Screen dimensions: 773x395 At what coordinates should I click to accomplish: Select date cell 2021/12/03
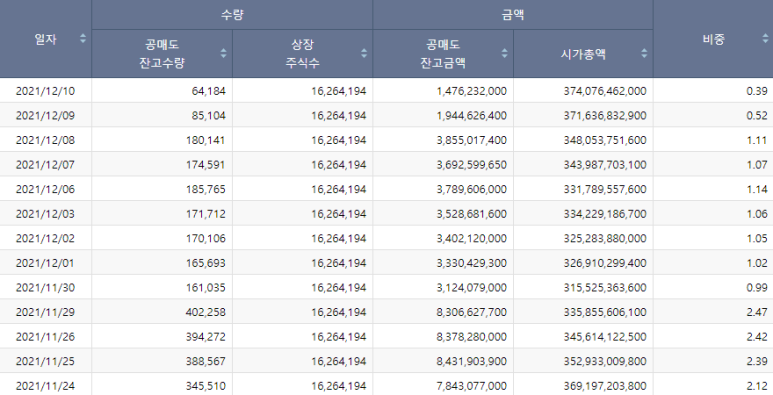pyautogui.click(x=45, y=214)
